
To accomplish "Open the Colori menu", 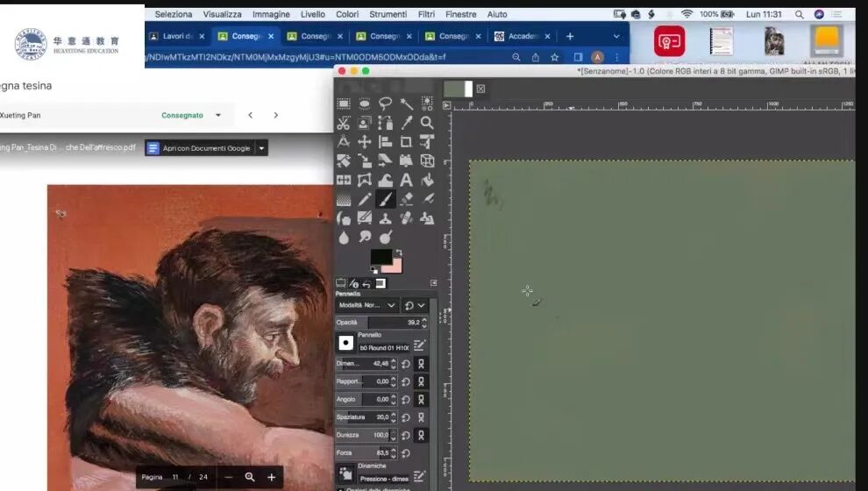I will [x=347, y=14].
